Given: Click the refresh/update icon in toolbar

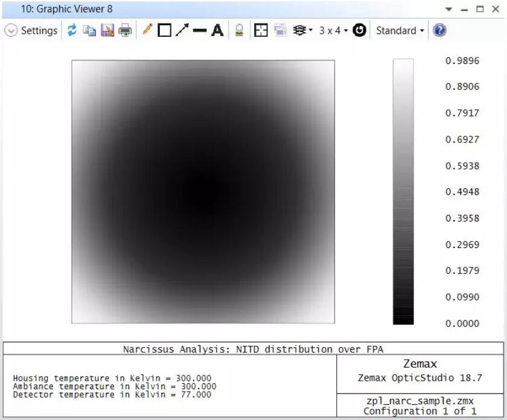Looking at the screenshot, I should coord(72,30).
